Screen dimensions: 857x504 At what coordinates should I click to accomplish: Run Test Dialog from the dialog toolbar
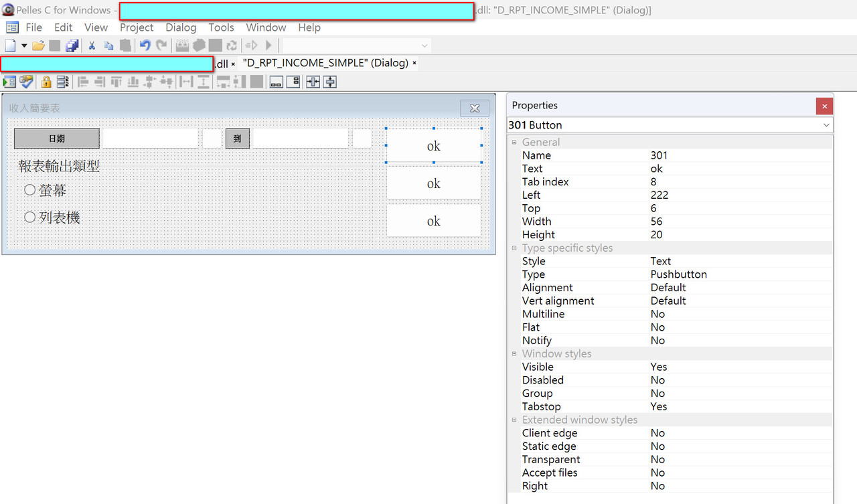point(9,82)
